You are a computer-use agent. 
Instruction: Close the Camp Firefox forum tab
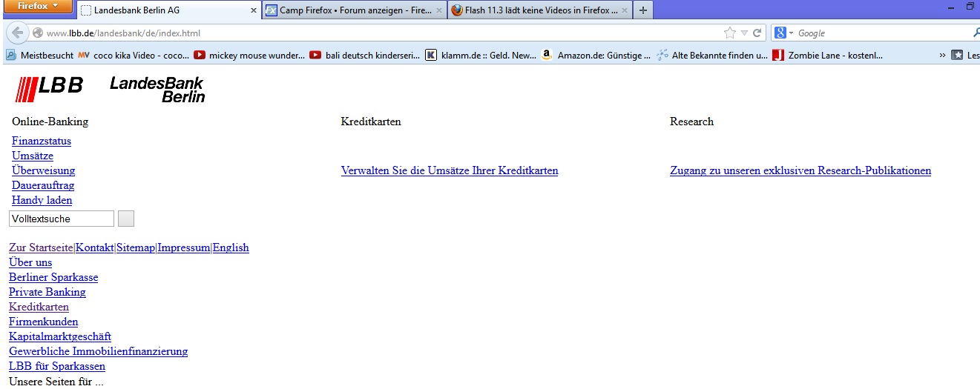438,10
